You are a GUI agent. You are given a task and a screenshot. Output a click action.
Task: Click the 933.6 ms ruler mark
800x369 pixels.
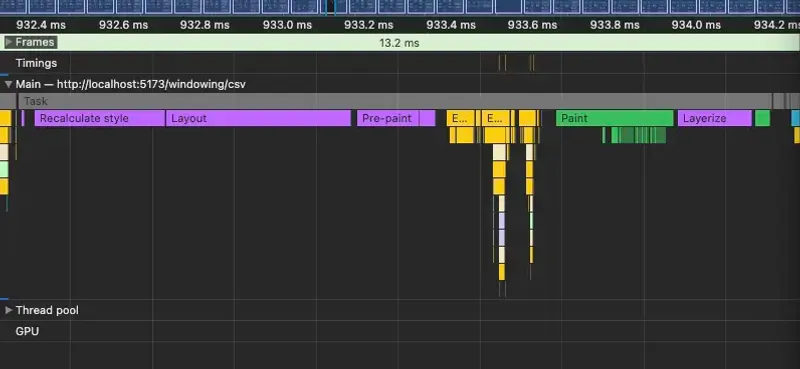coord(532,25)
